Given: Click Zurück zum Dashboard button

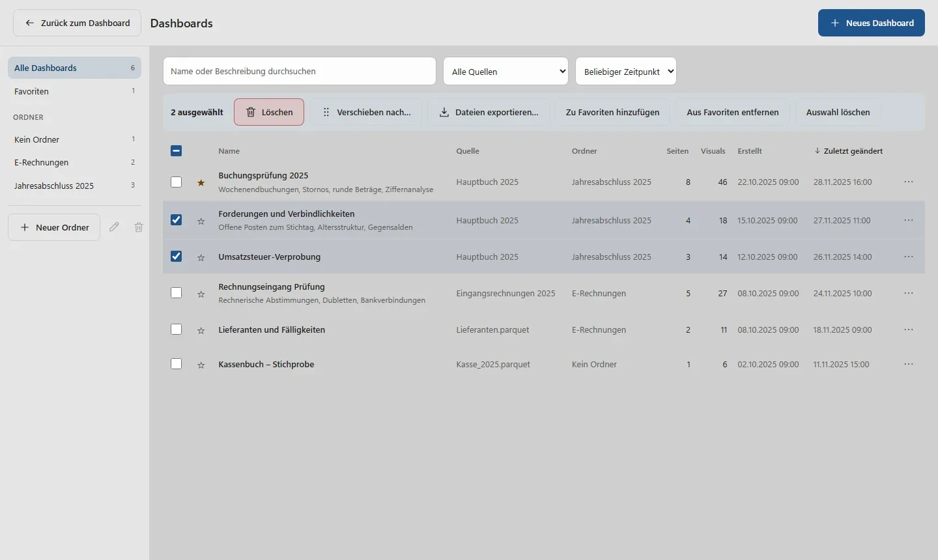Looking at the screenshot, I should (x=78, y=23).
